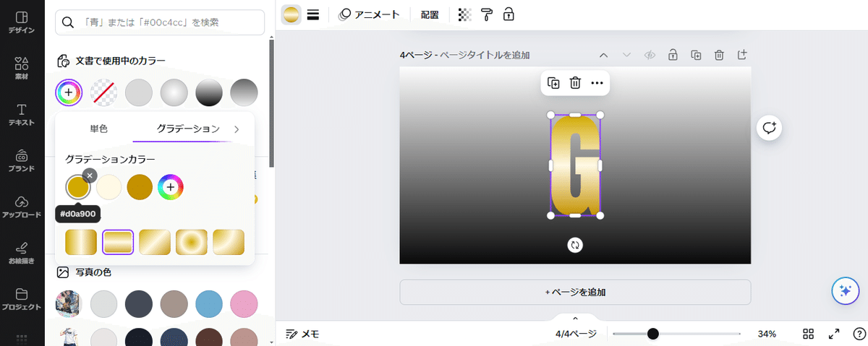This screenshot has height=346, width=868.
Task: Switch to the グラデーション tab
Action: (x=188, y=129)
